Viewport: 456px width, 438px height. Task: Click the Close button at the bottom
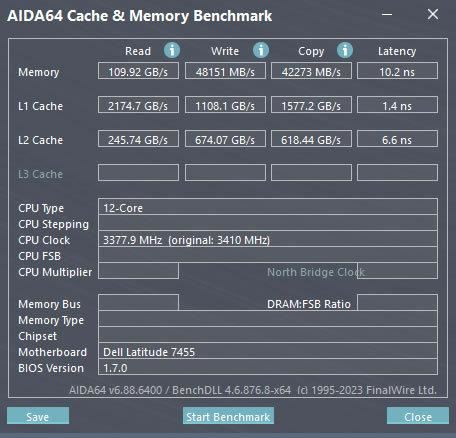point(418,416)
